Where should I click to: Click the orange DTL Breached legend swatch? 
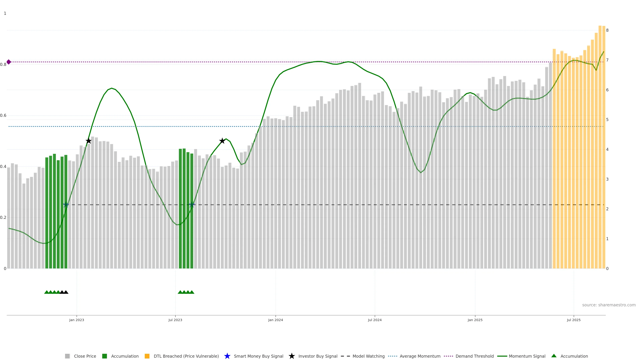coord(147,356)
